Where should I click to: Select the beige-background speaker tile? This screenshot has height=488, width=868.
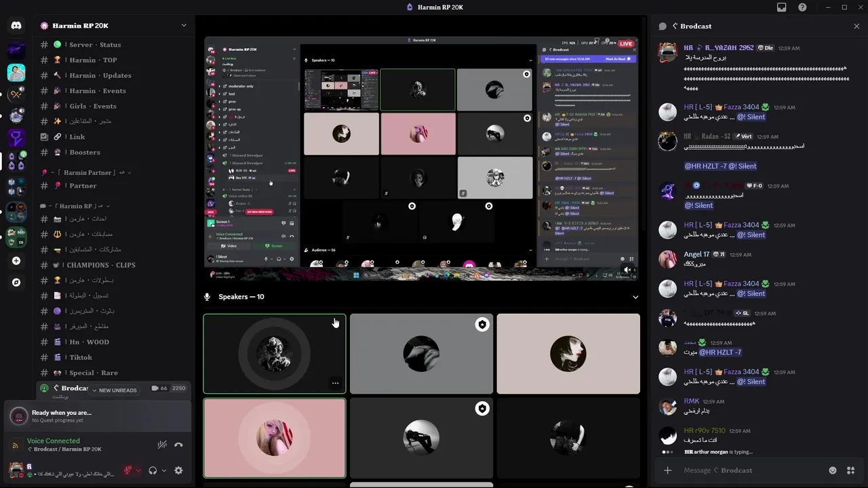click(568, 354)
